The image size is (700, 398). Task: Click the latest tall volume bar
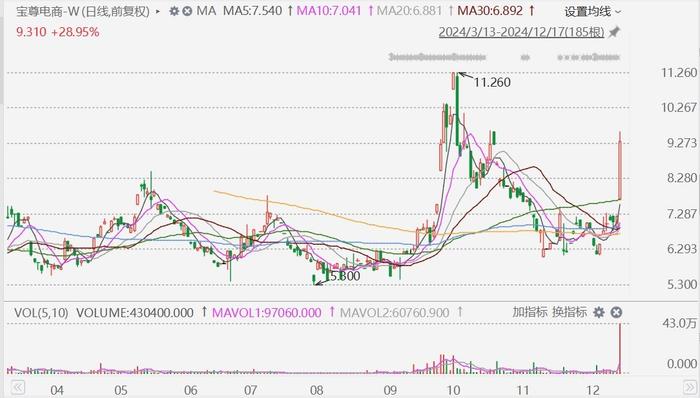point(620,348)
